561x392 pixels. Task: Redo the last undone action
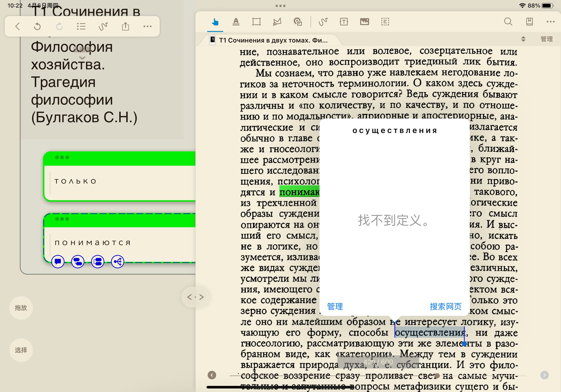click(59, 27)
